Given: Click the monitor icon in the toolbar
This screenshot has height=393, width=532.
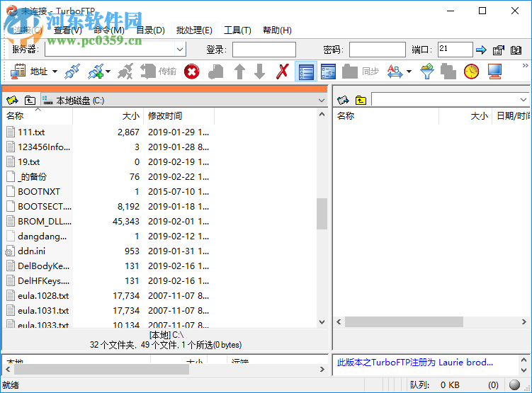Looking at the screenshot, I should tap(494, 72).
